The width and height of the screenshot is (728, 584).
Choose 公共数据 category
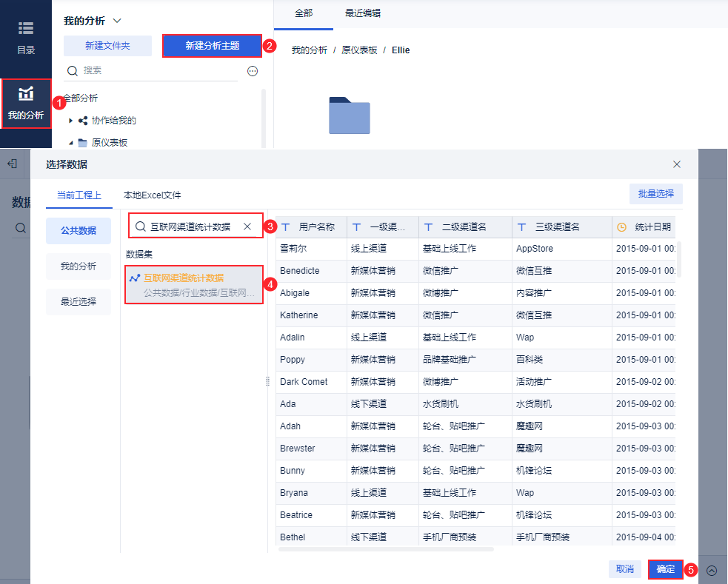[79, 230]
